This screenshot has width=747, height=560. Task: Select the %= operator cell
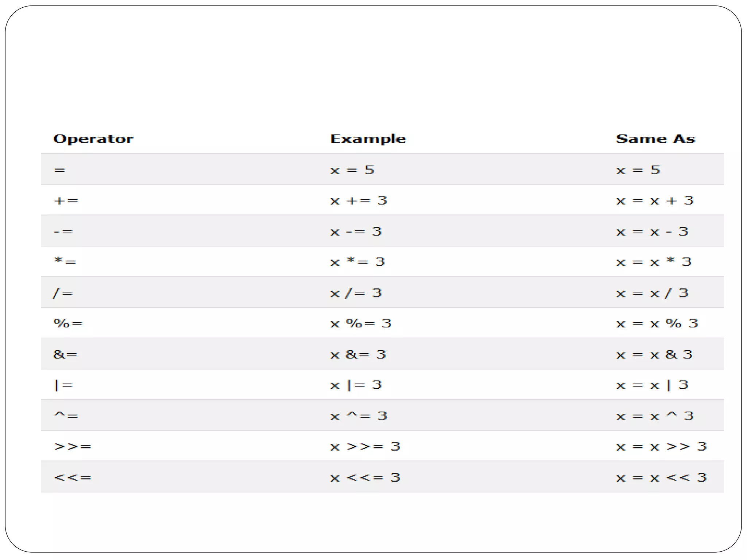(68, 323)
